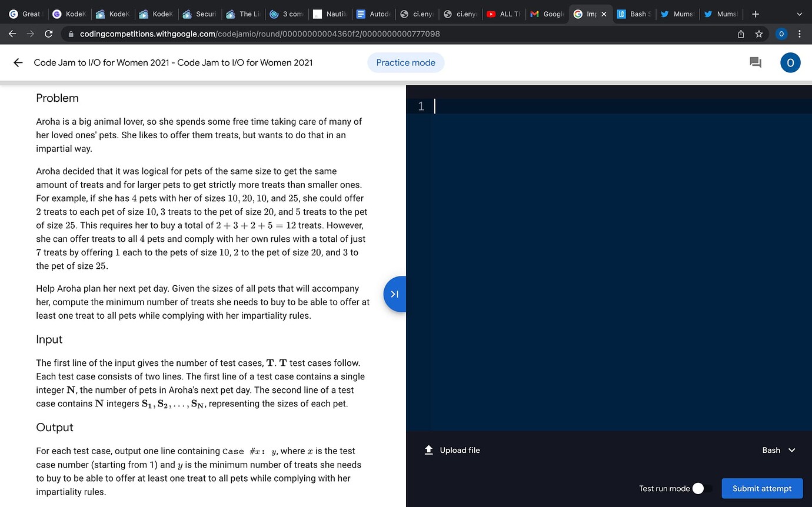Open the Chrome profile avatar in the toolbar

pyautogui.click(x=781, y=34)
